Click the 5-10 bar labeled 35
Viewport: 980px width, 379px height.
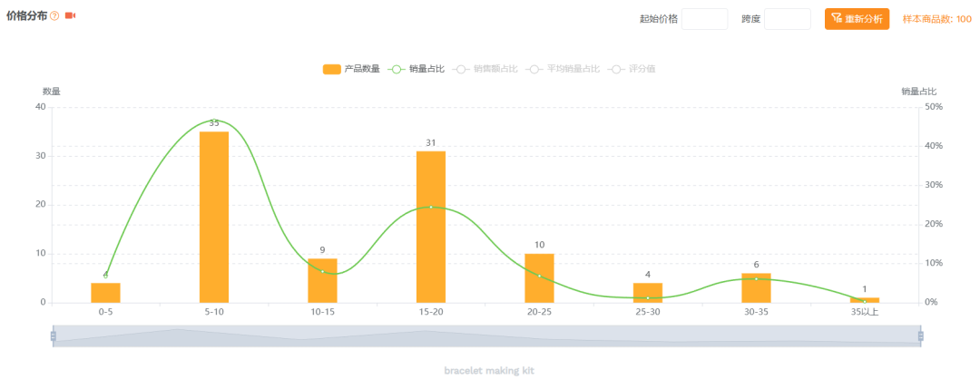214,218
